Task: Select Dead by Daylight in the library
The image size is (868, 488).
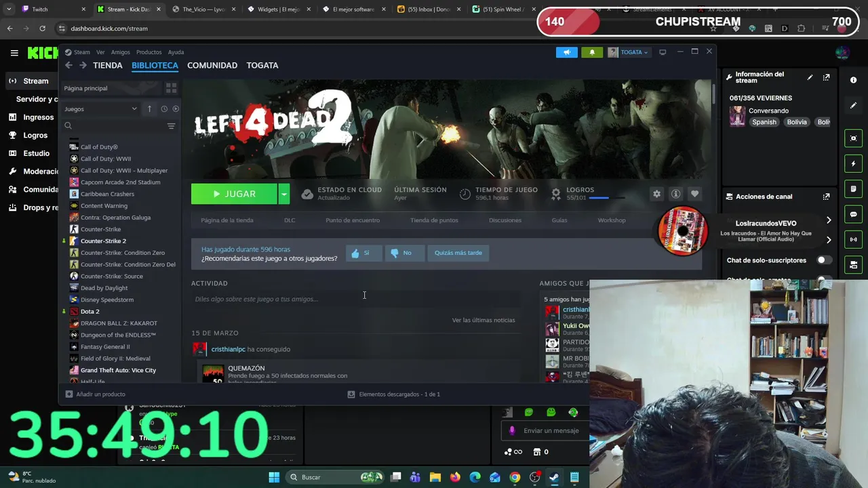Action: pyautogui.click(x=104, y=288)
